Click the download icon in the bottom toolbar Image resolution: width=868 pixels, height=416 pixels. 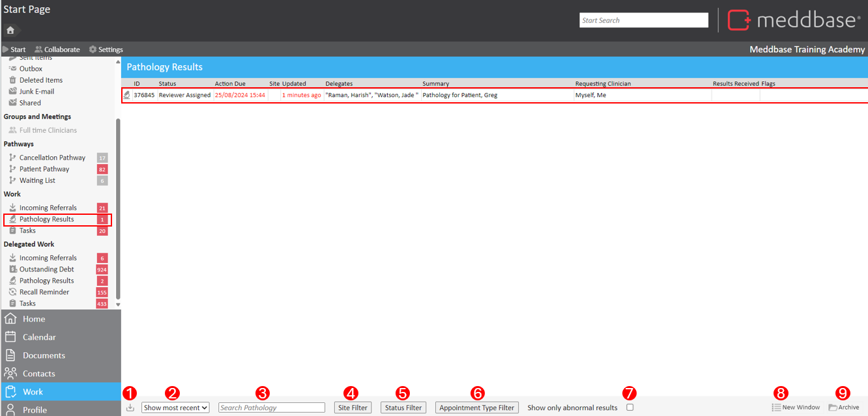[130, 408]
